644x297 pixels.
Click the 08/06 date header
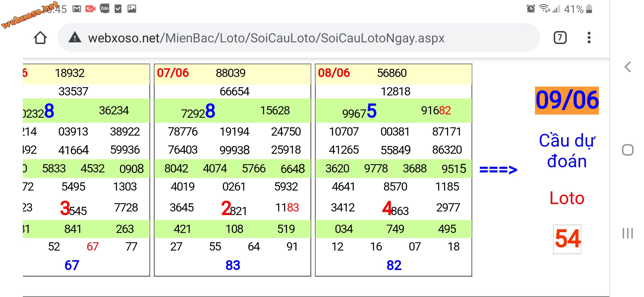pyautogui.click(x=334, y=73)
